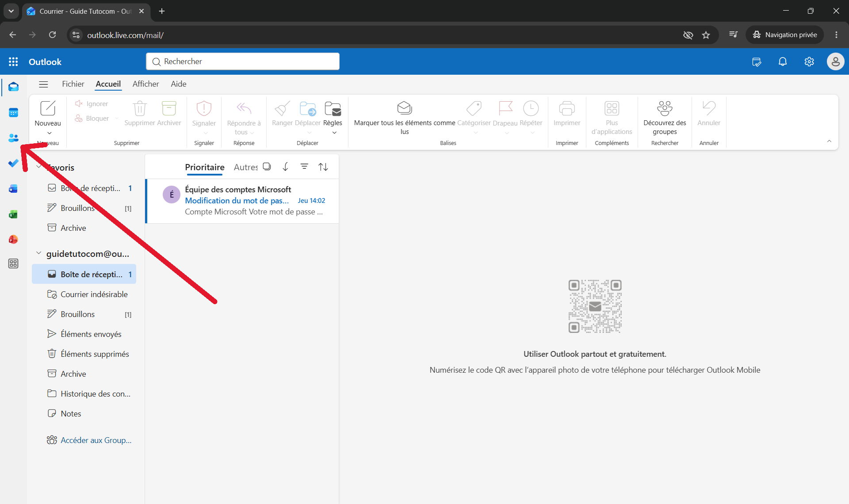Click the Rechercher search field
Image resolution: width=849 pixels, height=504 pixels.
click(x=243, y=61)
